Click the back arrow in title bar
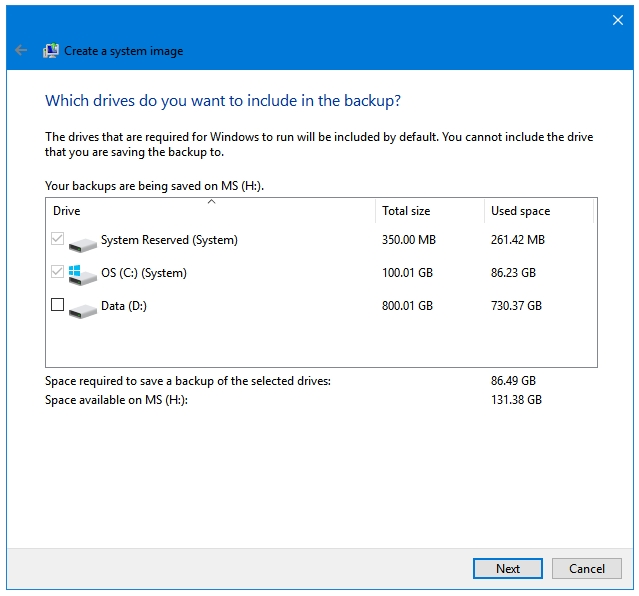This screenshot has height=596, width=639. (21, 51)
